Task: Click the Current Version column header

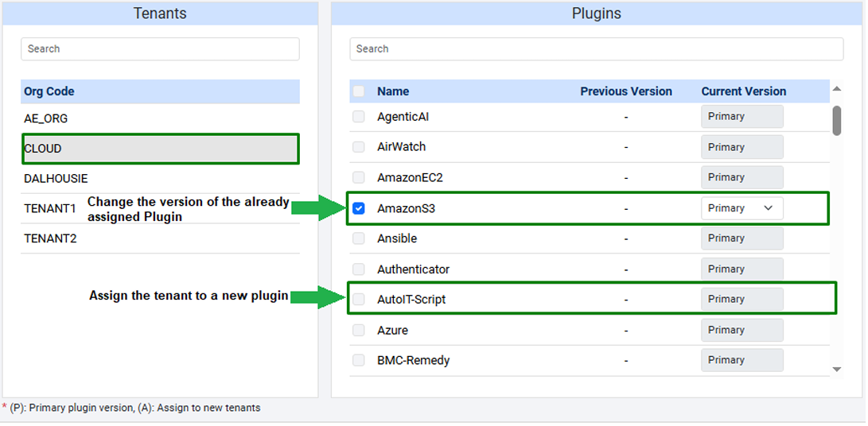Action: pos(743,91)
